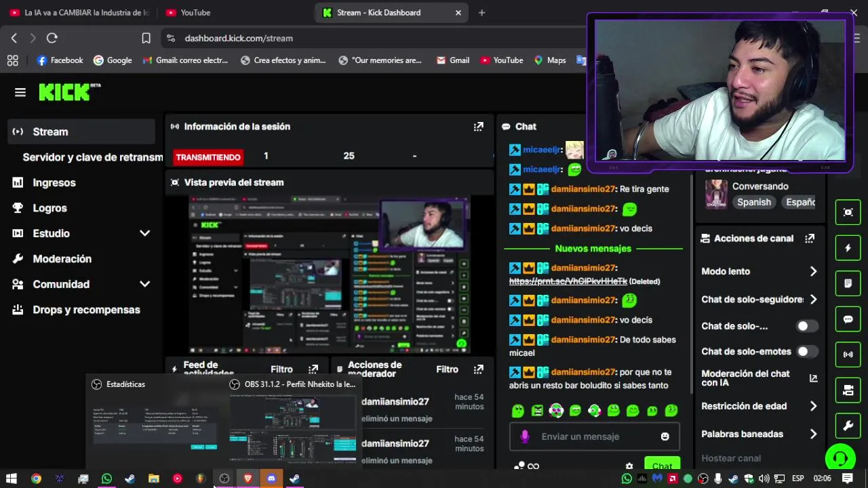Open a new browser tab
The height and width of the screenshot is (488, 868).
pos(481,12)
